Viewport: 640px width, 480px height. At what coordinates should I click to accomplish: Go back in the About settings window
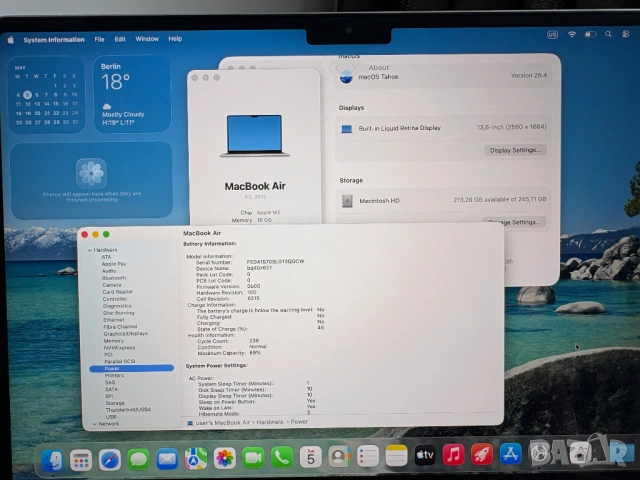point(338,68)
